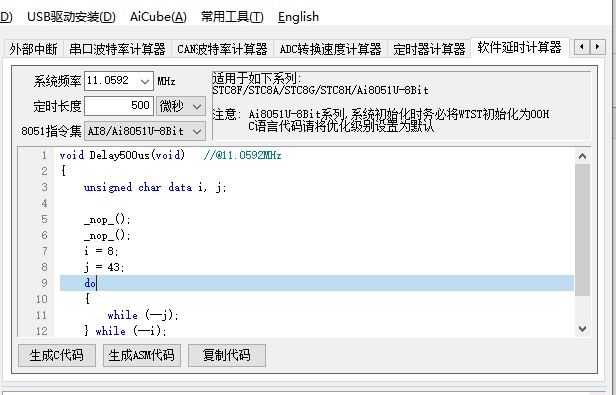Open the ADC转换速度计算器 tab
The image size is (616, 395).
[330, 49]
